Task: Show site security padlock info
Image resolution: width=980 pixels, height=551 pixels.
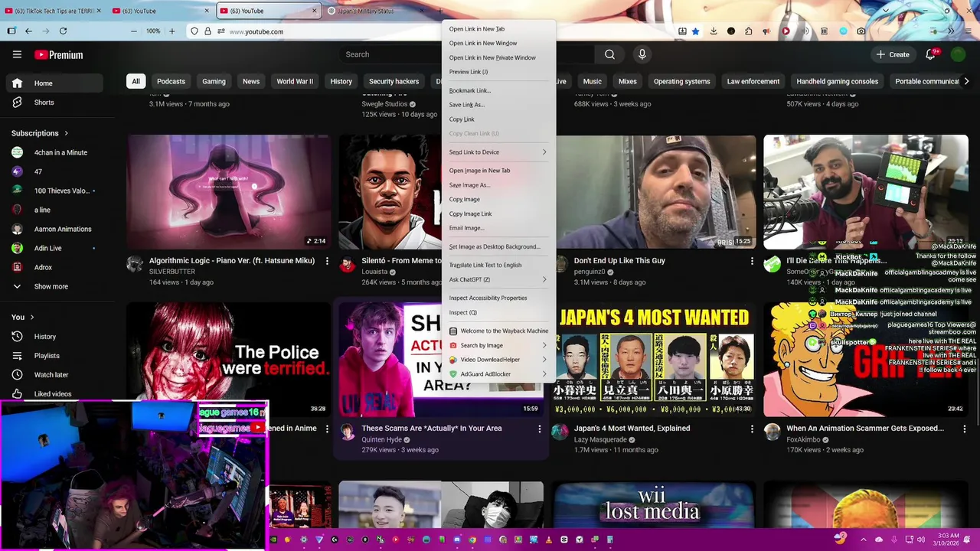Action: (x=207, y=31)
